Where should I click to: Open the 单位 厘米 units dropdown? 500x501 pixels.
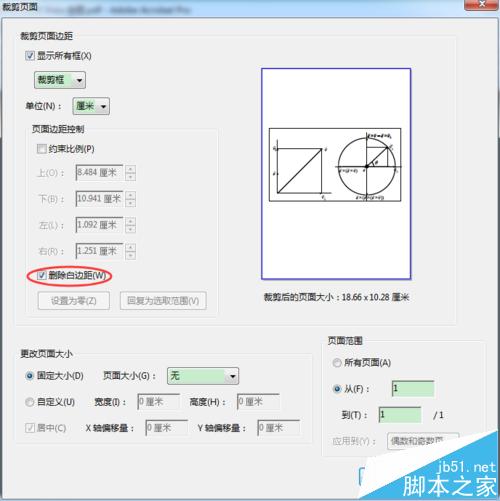click(91, 106)
